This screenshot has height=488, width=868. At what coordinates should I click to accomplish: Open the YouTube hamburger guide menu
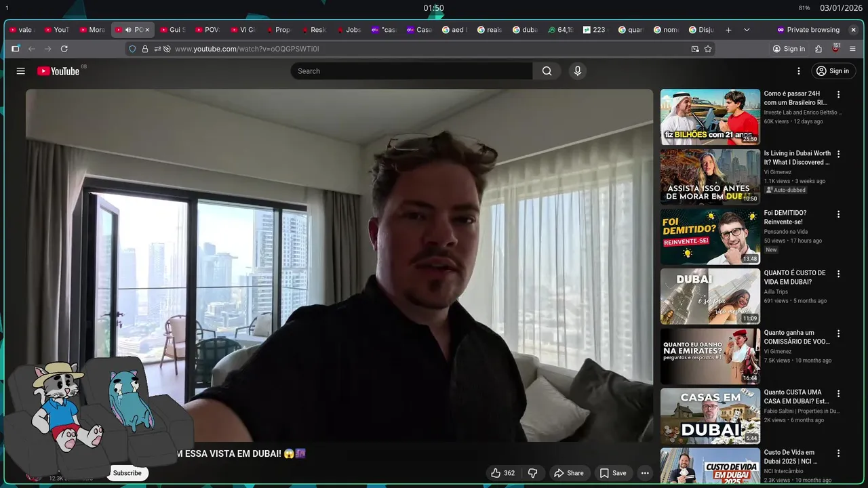pyautogui.click(x=21, y=71)
